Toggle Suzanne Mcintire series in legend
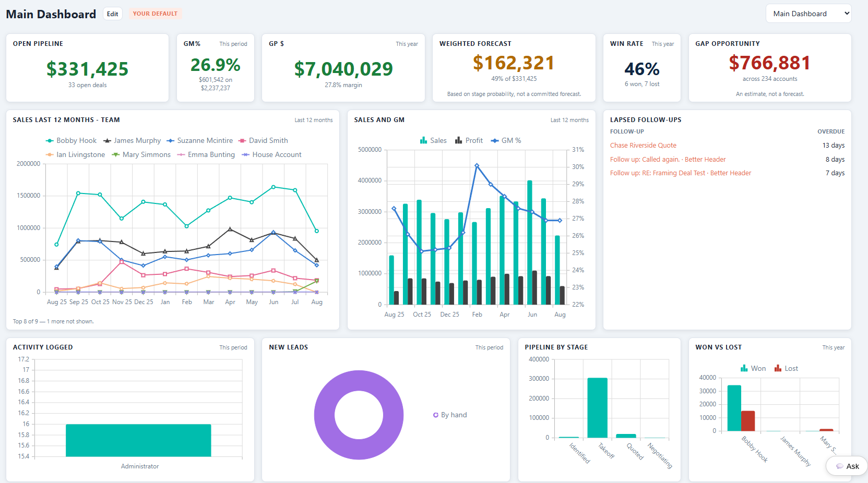This screenshot has width=868, height=483. click(199, 141)
